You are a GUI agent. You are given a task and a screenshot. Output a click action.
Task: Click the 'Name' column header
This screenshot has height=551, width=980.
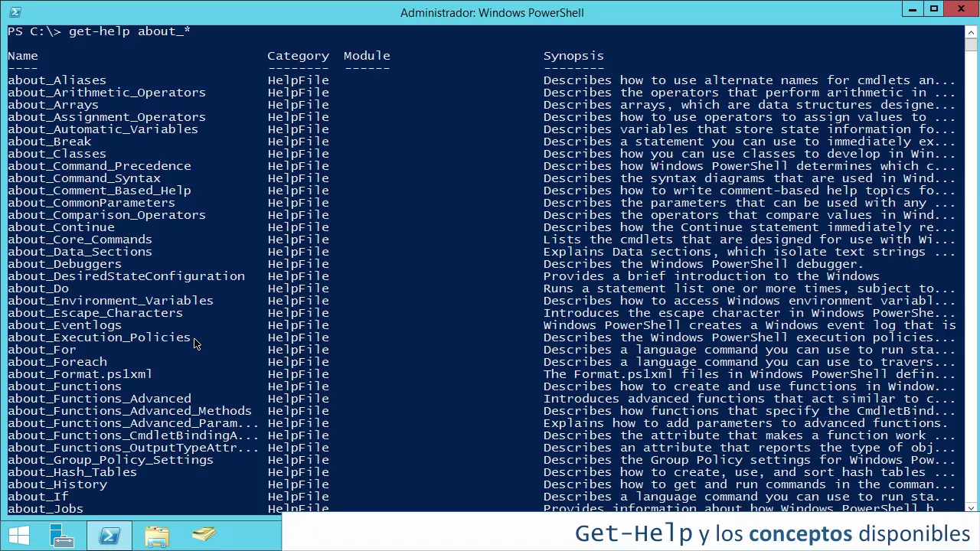point(23,56)
